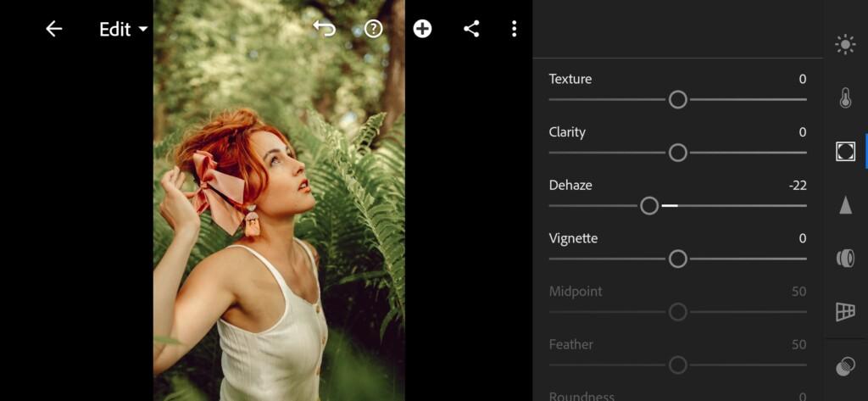The image size is (868, 401).
Task: Open the help question mark icon
Action: coord(374,29)
